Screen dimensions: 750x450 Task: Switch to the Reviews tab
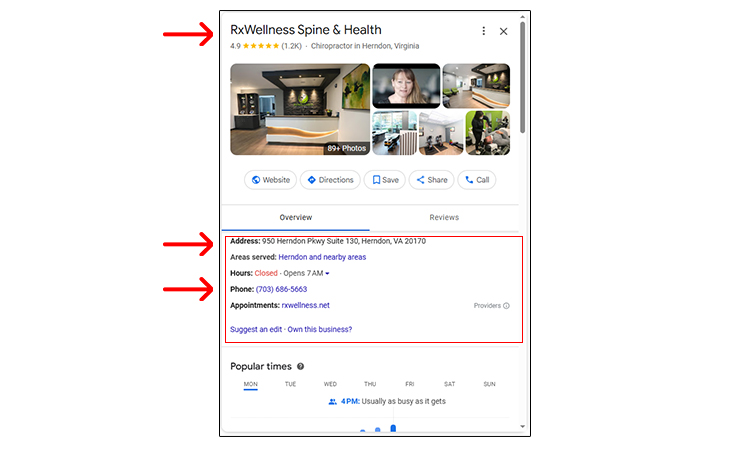(443, 217)
